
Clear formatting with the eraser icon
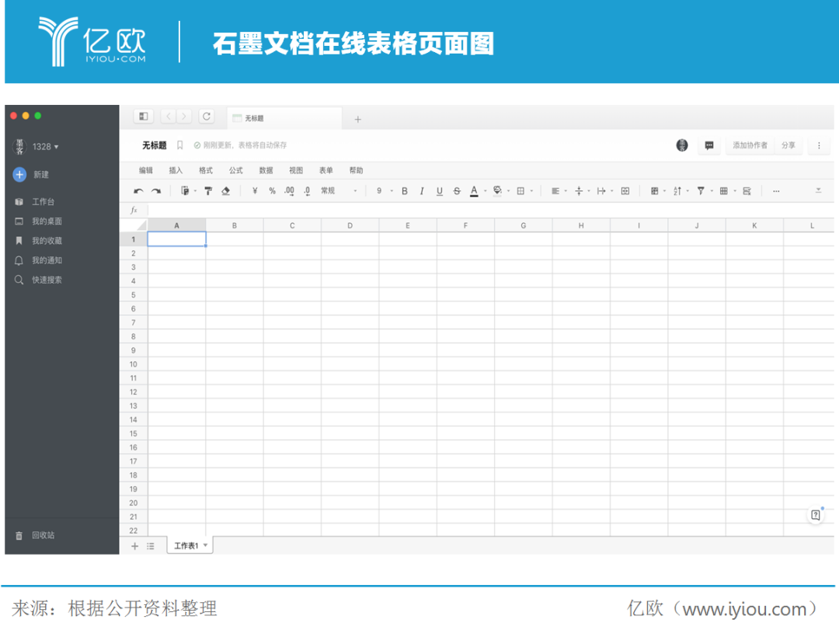click(226, 191)
